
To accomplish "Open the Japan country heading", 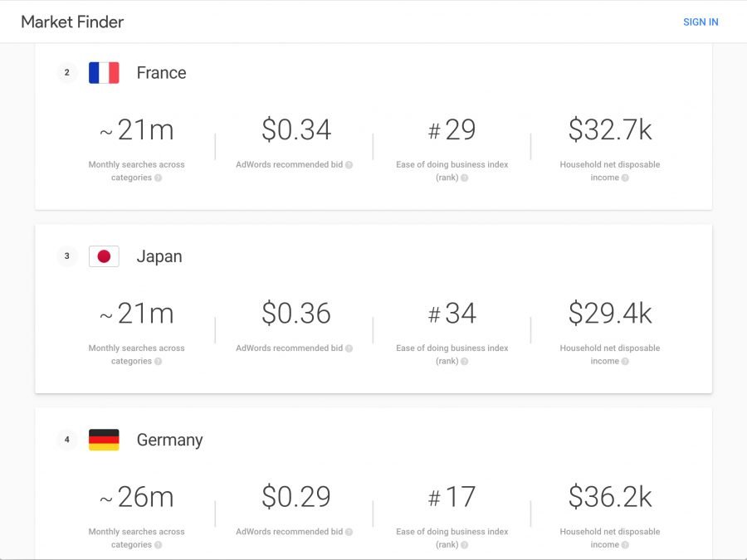I will coord(159,256).
